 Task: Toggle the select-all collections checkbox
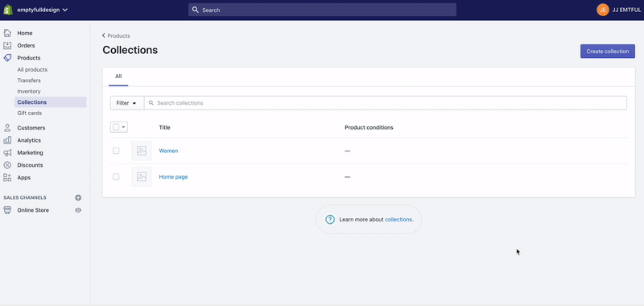[116, 127]
